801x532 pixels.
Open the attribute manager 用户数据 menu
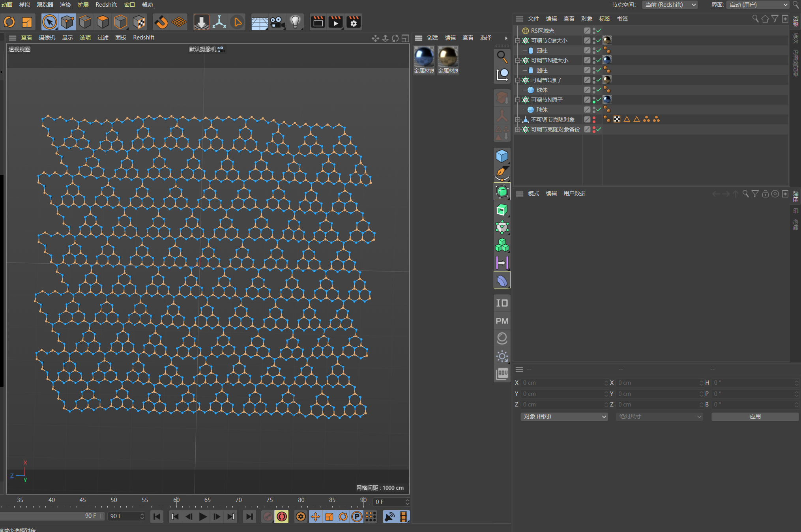575,193
